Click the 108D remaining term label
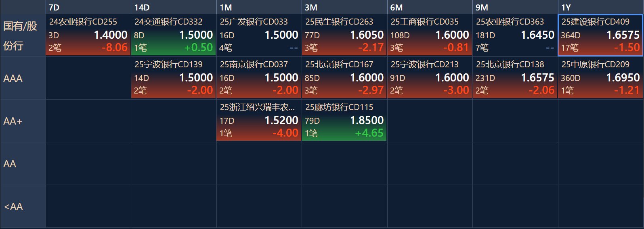This screenshot has width=644, height=229. pos(400,35)
